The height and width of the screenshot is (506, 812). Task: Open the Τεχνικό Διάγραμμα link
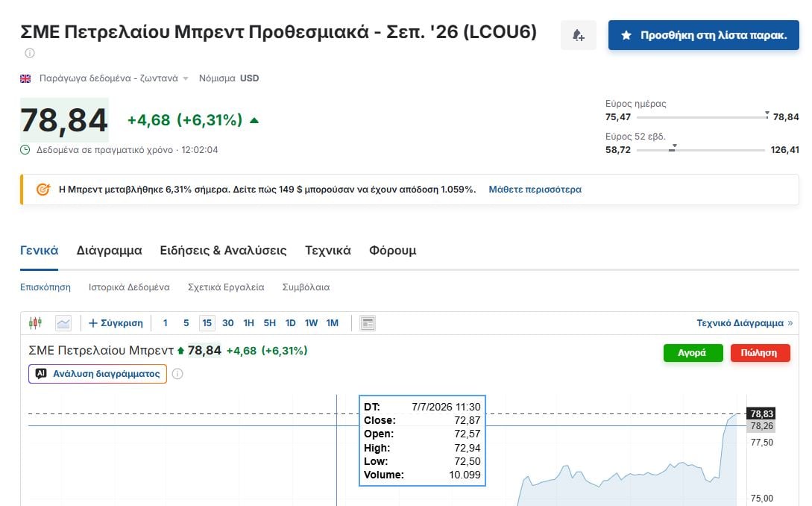744,323
